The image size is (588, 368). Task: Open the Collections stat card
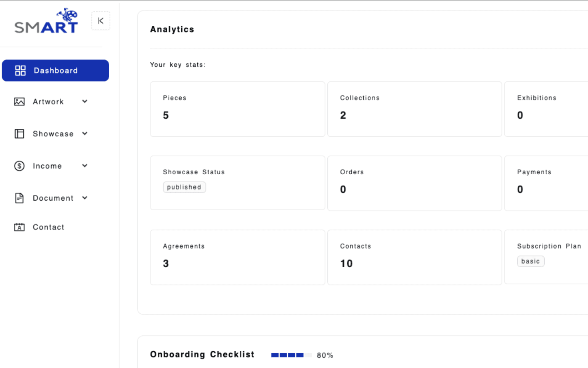[414, 109]
